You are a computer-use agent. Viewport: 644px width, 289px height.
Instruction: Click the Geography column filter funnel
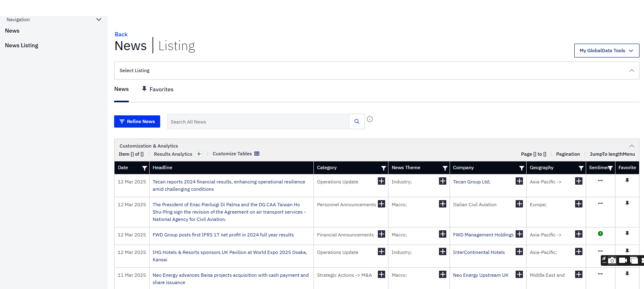coord(581,168)
